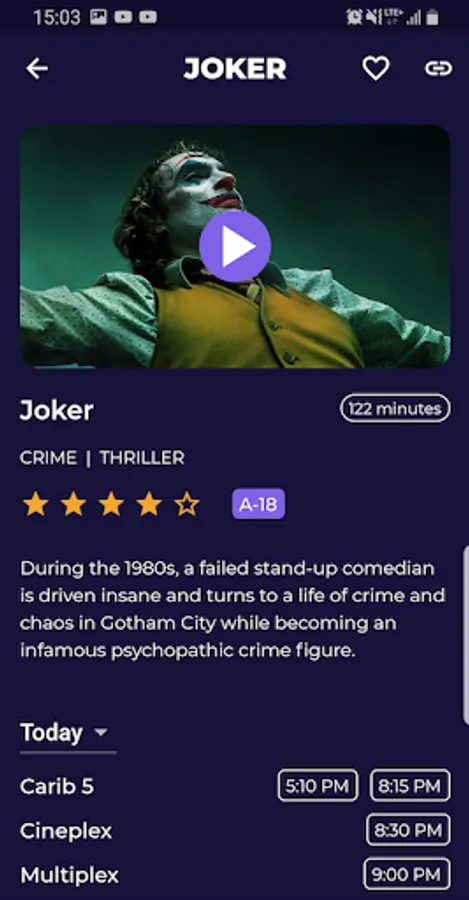Tap the A-18 age rating badge
The width and height of the screenshot is (469, 900).
pyautogui.click(x=258, y=505)
